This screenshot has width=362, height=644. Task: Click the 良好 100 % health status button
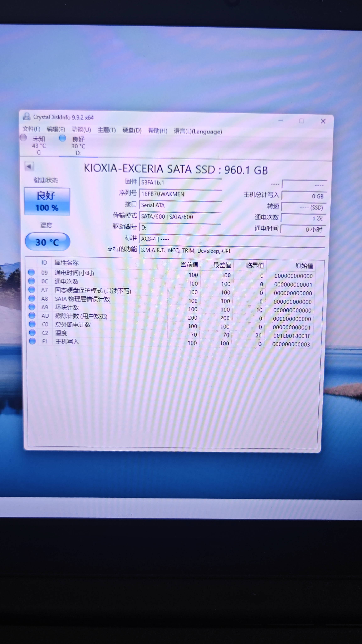click(x=47, y=201)
